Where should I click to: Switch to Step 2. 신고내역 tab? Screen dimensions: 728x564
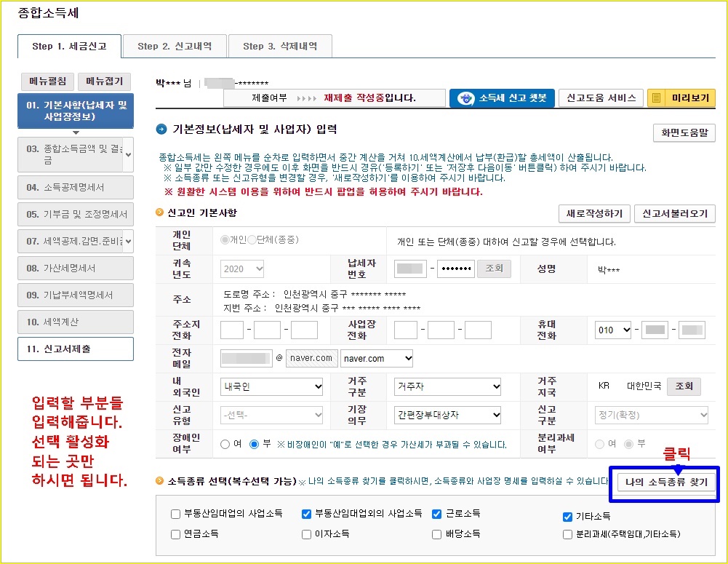175,46
